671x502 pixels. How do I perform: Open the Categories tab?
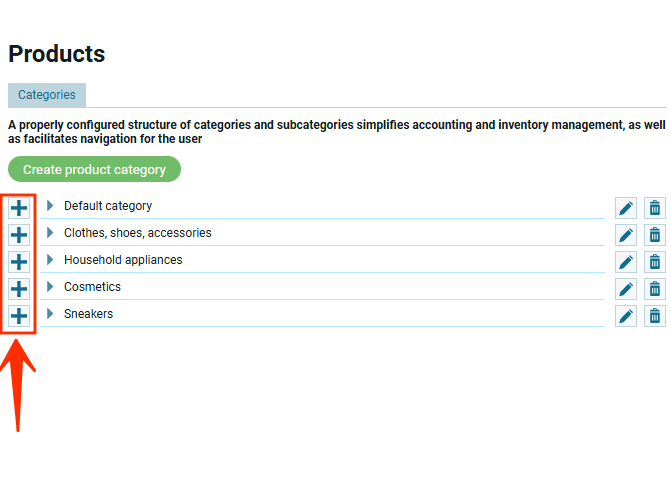(x=47, y=95)
